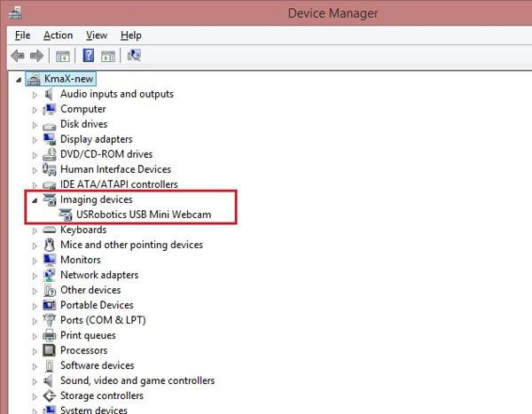Screen dimensions: 532x414
Task: Expand the Portable Devices arrow
Action: (35, 306)
